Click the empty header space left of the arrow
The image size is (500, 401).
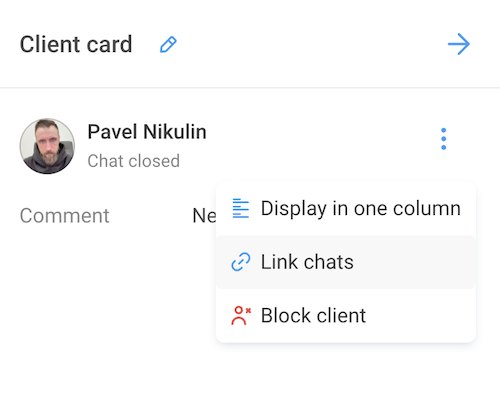tap(310, 44)
